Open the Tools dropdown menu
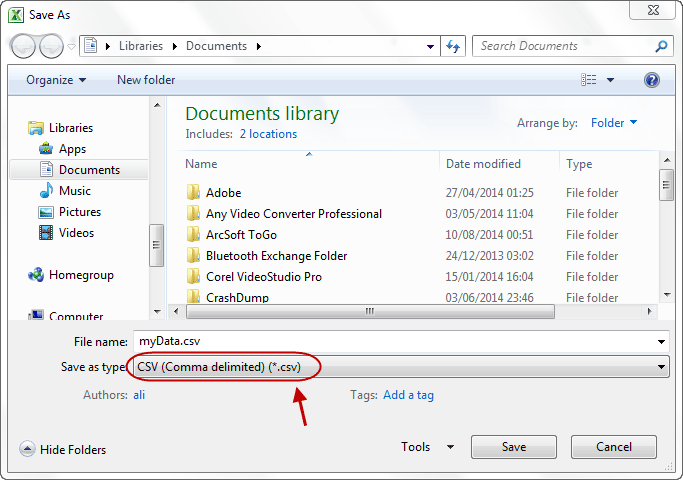683x480 pixels. 427,447
